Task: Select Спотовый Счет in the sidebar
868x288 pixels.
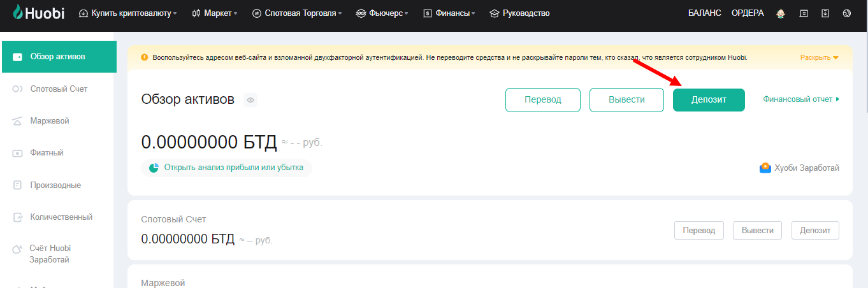Action: click(x=59, y=89)
